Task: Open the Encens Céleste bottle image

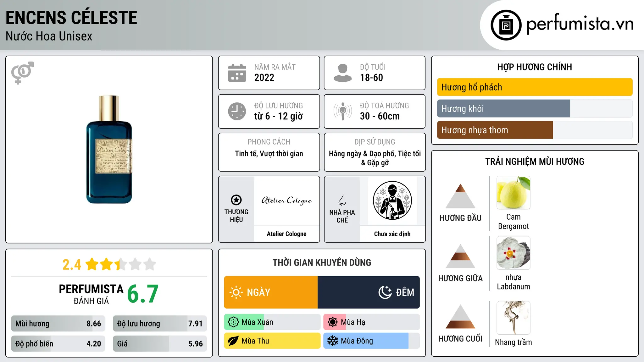Action: (x=109, y=150)
